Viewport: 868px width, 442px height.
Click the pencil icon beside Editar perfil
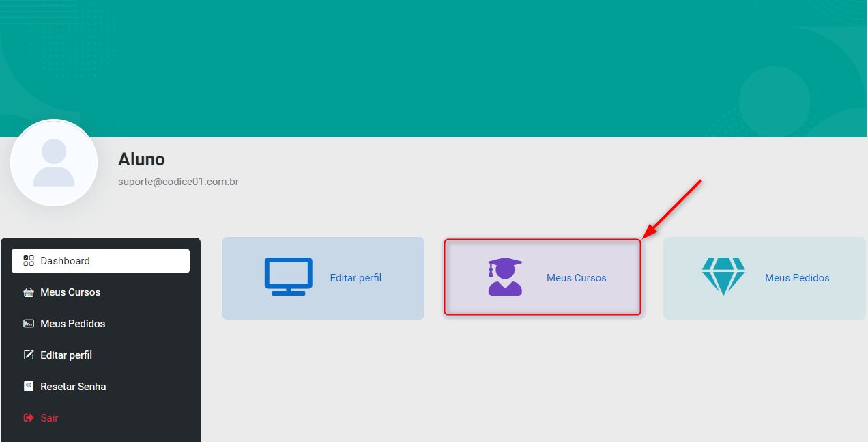[29, 355]
